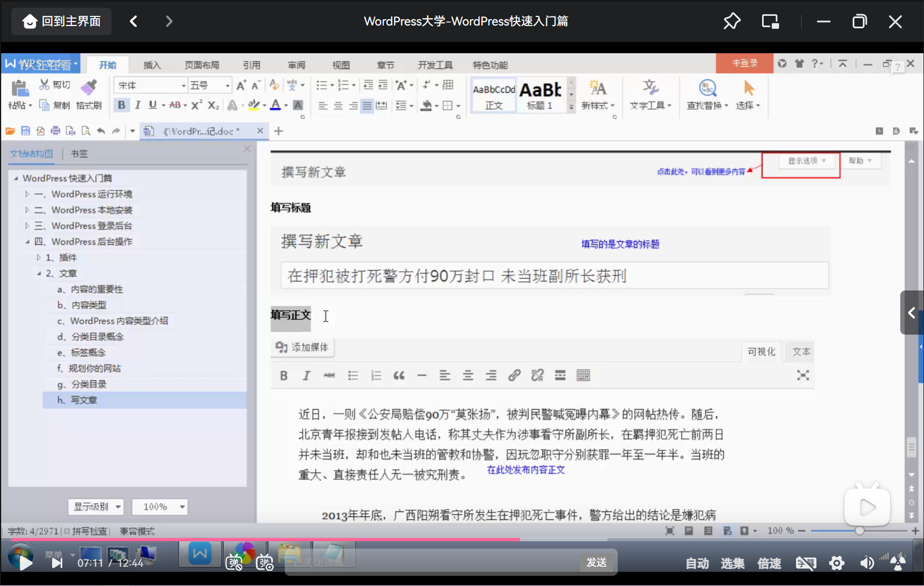Open the 查找替换 tool
Viewport: 924px width, 586px height.
[x=707, y=95]
